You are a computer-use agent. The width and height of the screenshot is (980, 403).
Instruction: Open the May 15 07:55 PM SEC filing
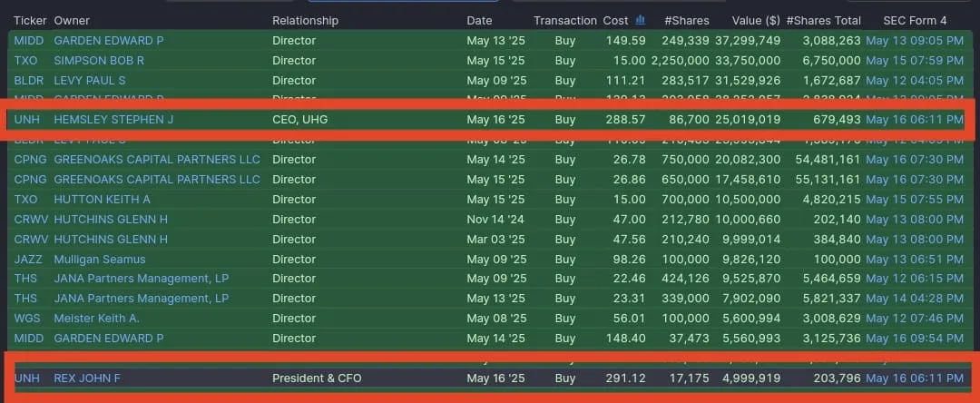pos(915,200)
